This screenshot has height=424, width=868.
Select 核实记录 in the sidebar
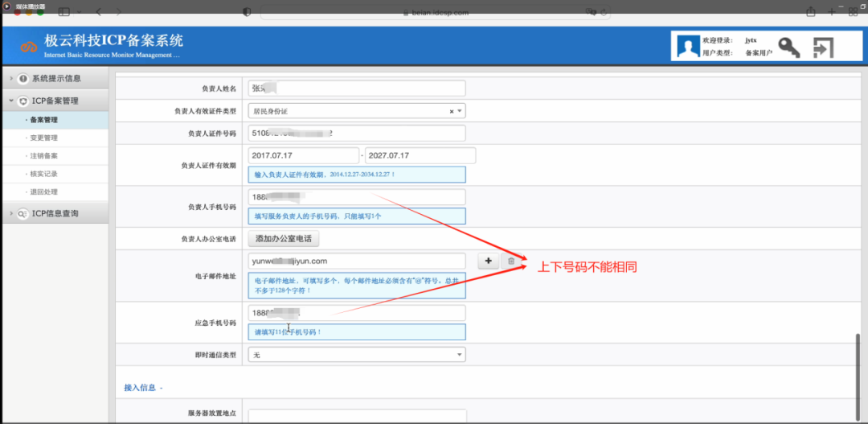43,174
